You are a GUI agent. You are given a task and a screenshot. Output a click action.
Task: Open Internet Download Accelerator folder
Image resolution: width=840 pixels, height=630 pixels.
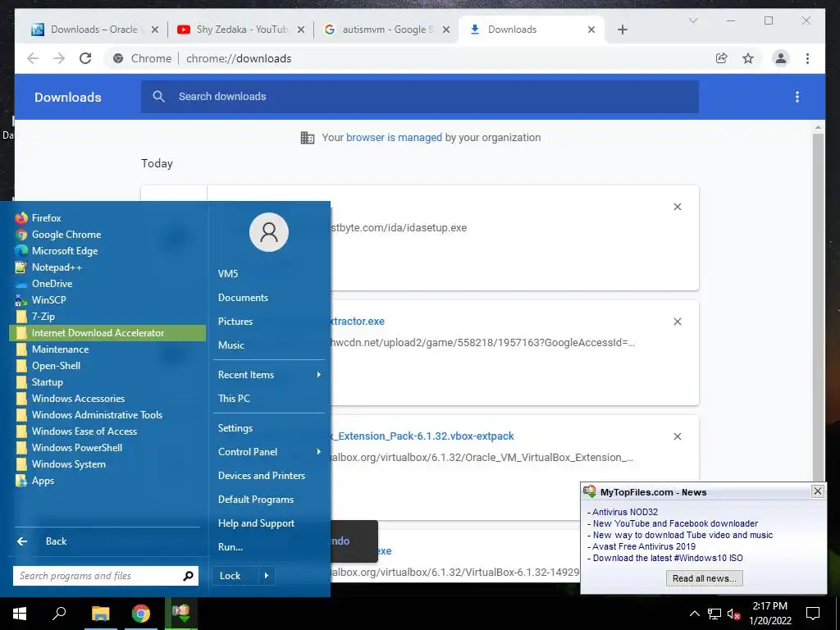coord(107,333)
